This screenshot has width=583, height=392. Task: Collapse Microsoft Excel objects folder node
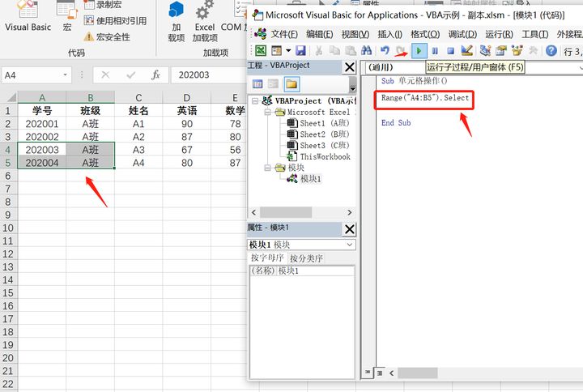[267, 112]
